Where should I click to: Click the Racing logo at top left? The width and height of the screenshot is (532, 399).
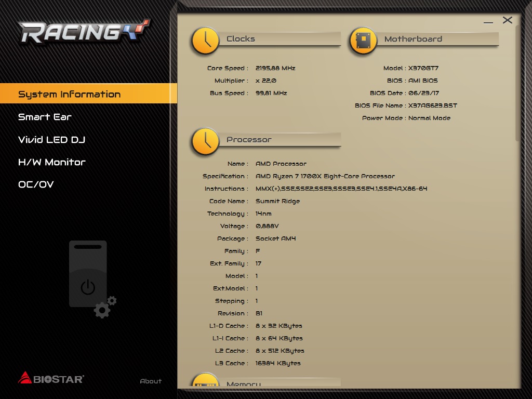click(x=83, y=32)
